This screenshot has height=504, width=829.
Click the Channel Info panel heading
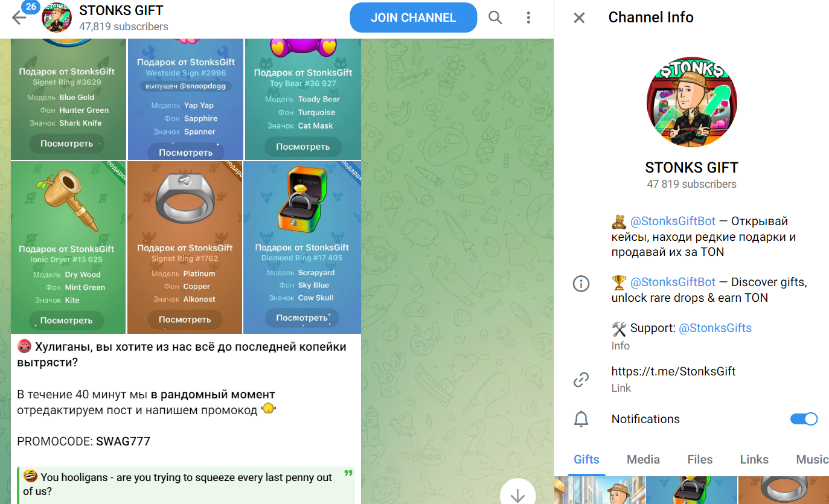click(x=651, y=18)
